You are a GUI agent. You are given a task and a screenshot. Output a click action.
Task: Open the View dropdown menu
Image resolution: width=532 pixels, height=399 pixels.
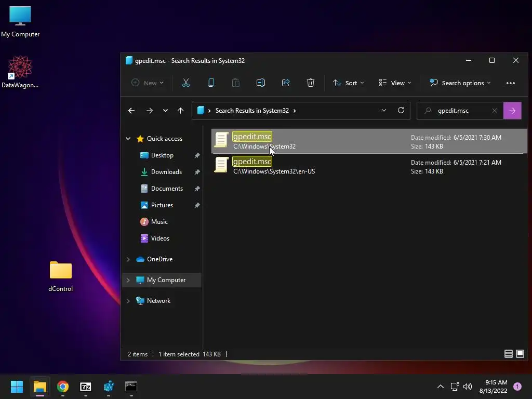[395, 83]
